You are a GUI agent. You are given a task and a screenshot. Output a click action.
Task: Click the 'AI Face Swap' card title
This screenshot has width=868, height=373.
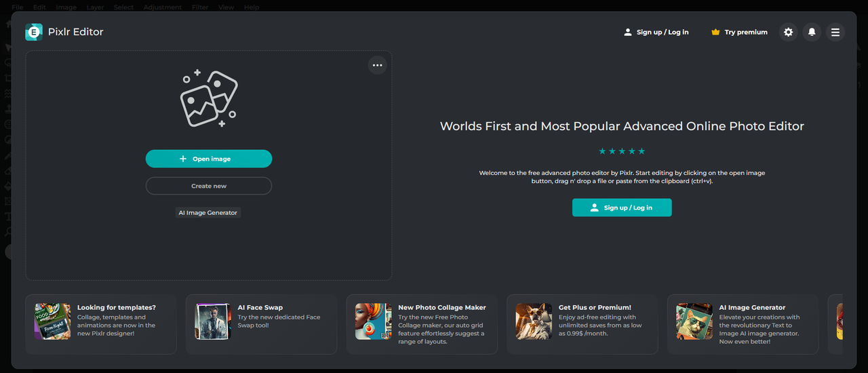point(260,307)
